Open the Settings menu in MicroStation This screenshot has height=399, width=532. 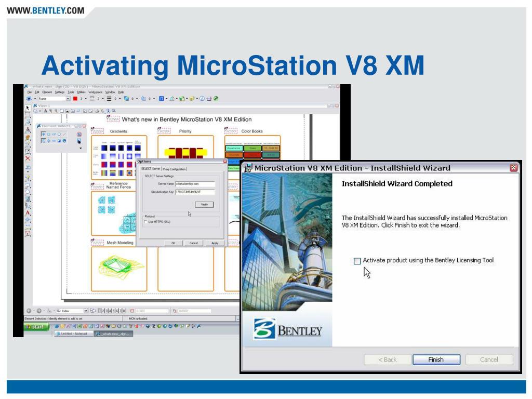60,92
